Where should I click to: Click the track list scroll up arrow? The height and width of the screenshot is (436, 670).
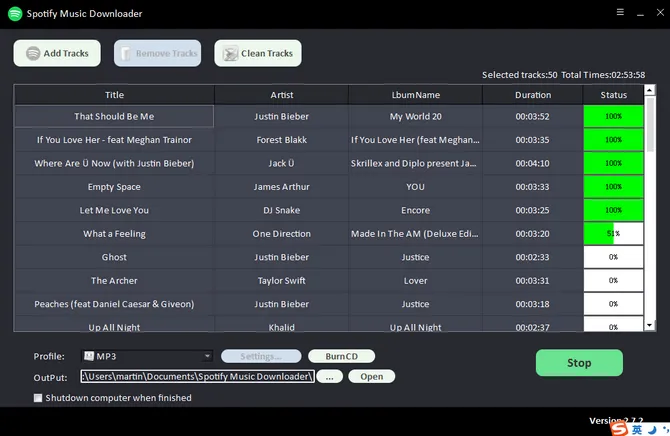[649, 90]
